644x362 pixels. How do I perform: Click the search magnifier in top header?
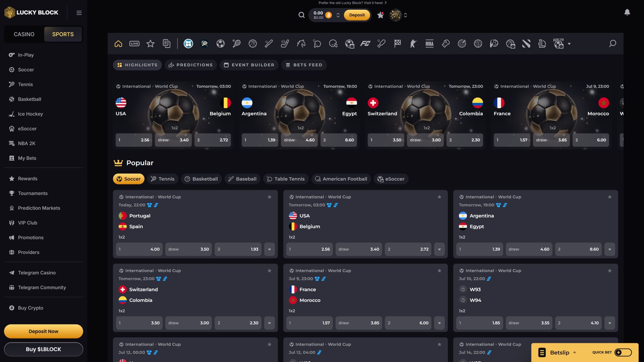click(302, 15)
